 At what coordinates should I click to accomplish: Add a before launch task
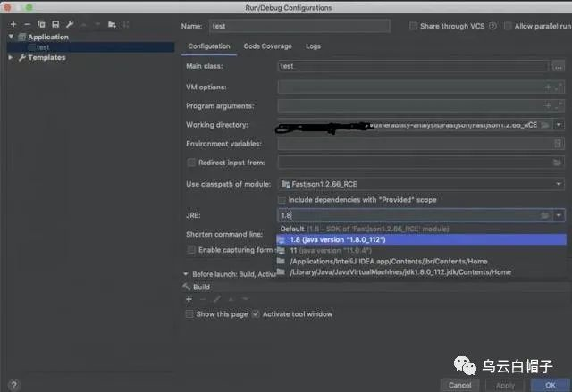pos(189,299)
